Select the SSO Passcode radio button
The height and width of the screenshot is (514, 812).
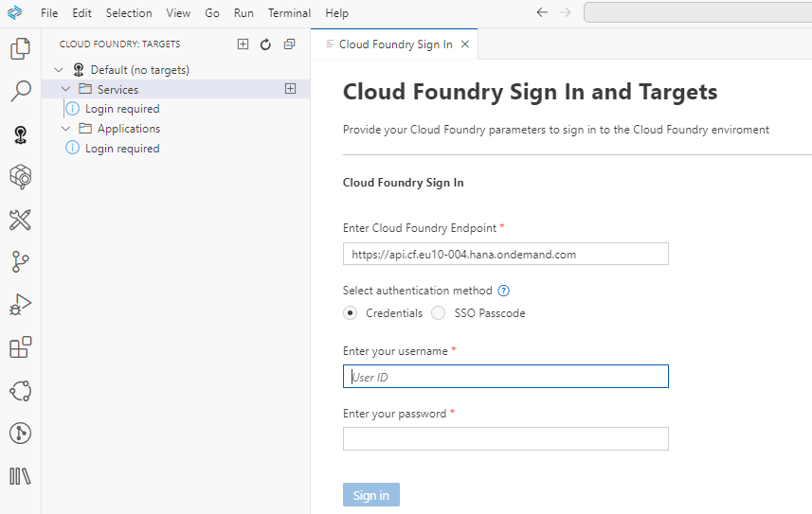[438, 312]
